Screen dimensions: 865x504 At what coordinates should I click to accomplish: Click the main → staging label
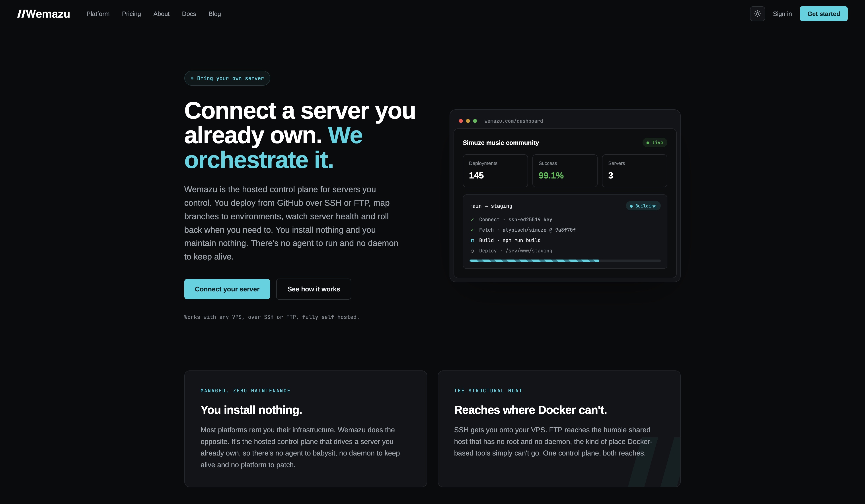pyautogui.click(x=491, y=206)
